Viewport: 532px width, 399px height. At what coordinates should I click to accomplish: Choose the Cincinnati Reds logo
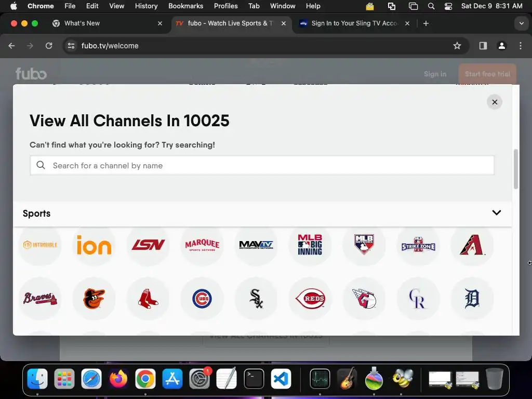(x=310, y=299)
